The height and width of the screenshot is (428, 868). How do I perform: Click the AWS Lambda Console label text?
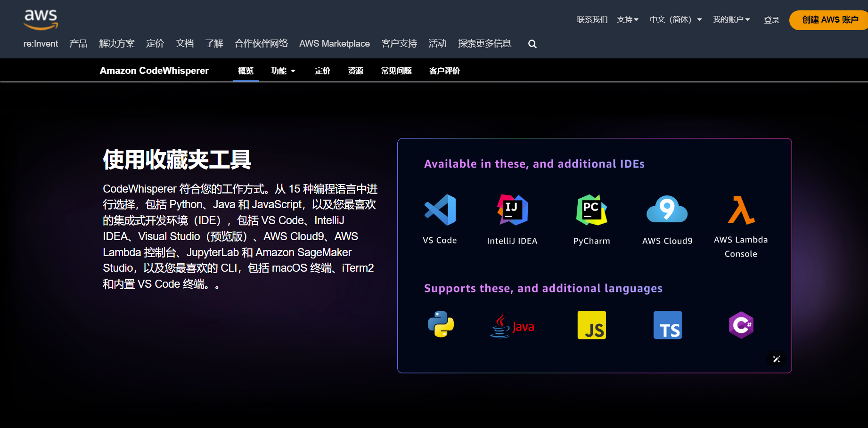tap(741, 247)
